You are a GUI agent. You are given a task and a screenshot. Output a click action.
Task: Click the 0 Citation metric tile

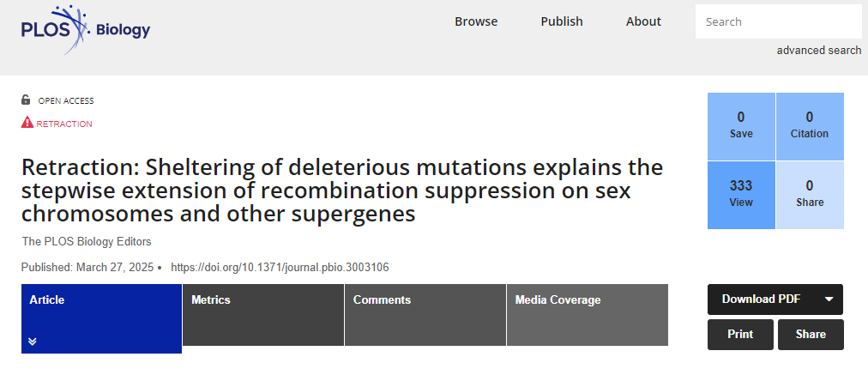point(810,126)
